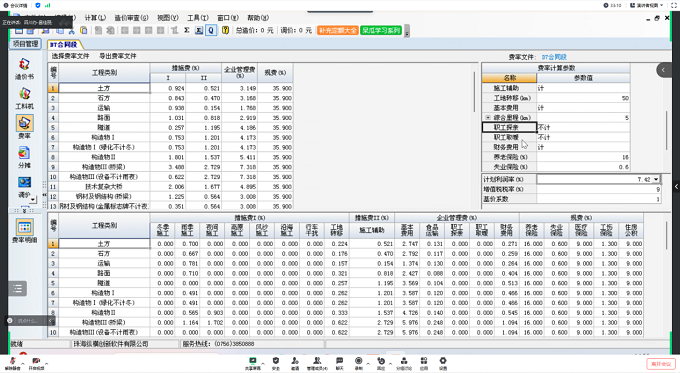The height and width of the screenshot is (373, 680).
Task: Open manage members meeting icon
Action: coord(317,363)
